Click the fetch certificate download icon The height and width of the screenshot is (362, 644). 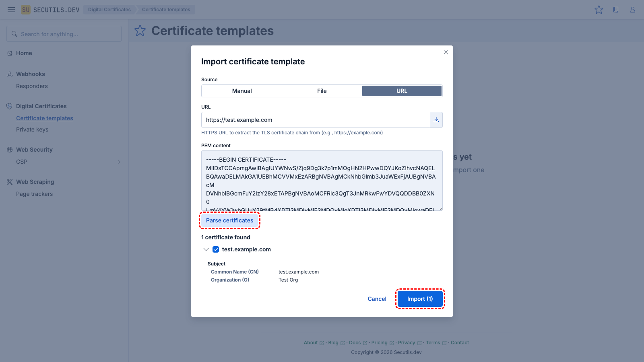point(436,120)
